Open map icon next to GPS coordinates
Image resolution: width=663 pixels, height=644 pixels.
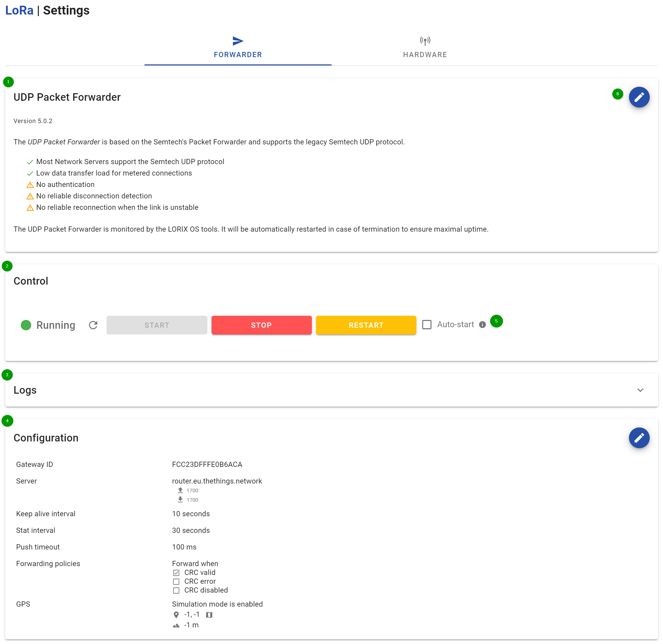click(209, 615)
